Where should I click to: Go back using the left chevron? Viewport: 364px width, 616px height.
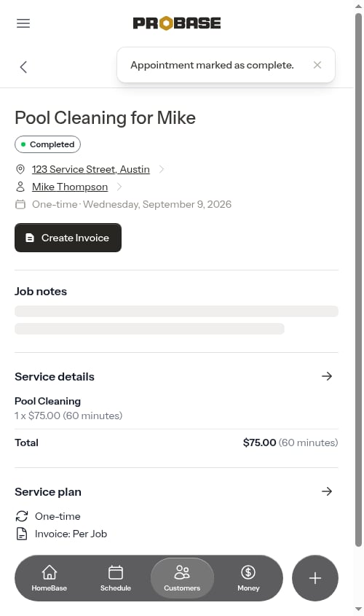tap(23, 67)
